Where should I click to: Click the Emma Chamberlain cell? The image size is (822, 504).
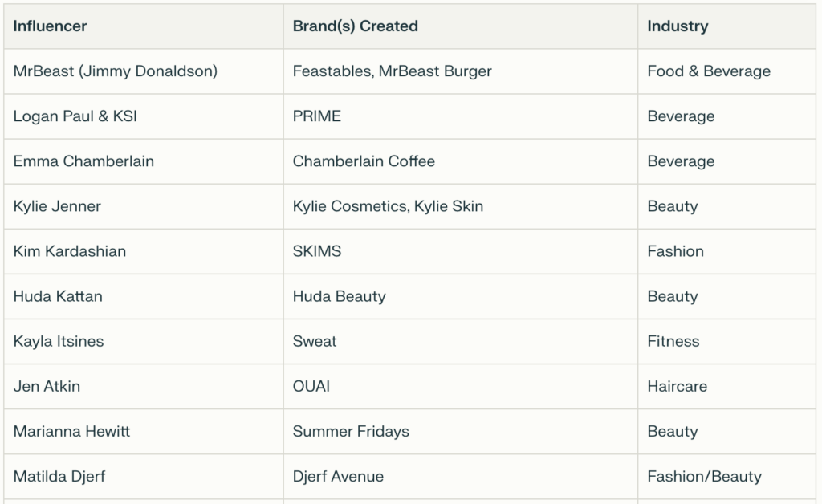(x=83, y=161)
